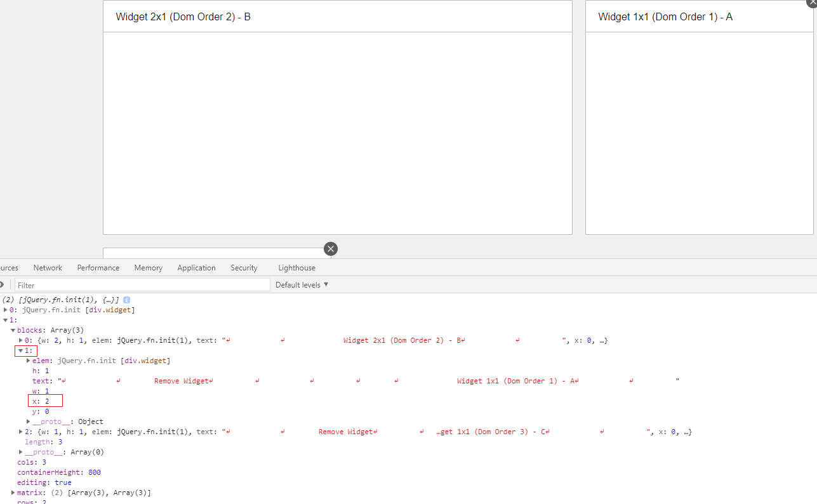Select the Security tab
The height and width of the screenshot is (504, 817).
[244, 268]
